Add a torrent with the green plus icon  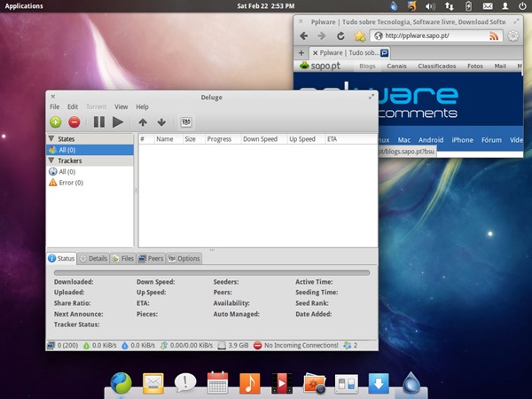click(56, 122)
